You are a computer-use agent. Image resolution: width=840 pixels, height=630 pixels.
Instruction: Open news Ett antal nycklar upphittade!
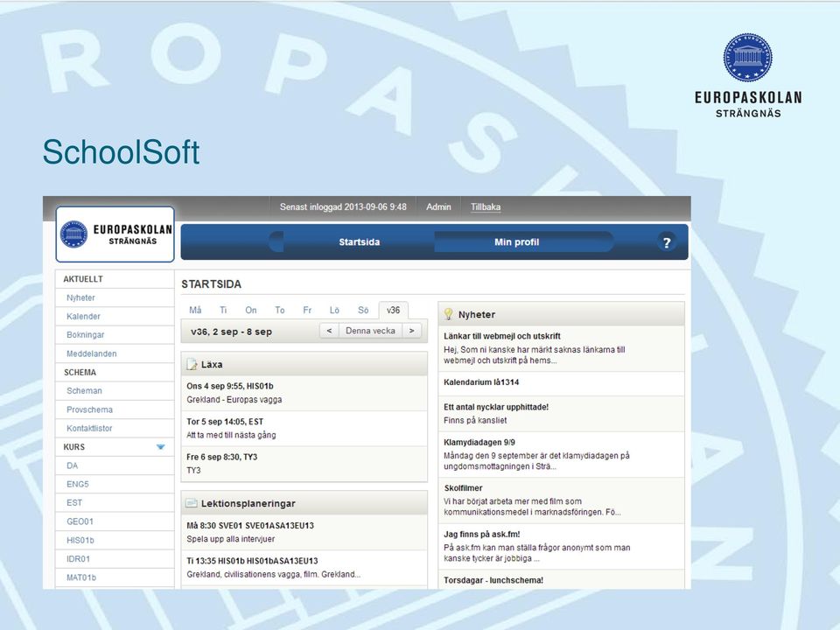tap(496, 407)
